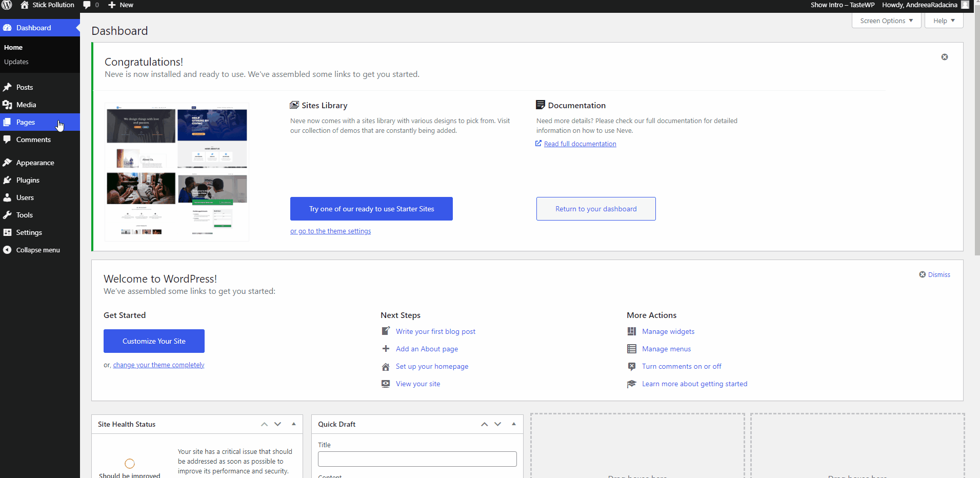
Task: Open the Howdy, AndreeaRadacina account menu
Action: pos(925,5)
